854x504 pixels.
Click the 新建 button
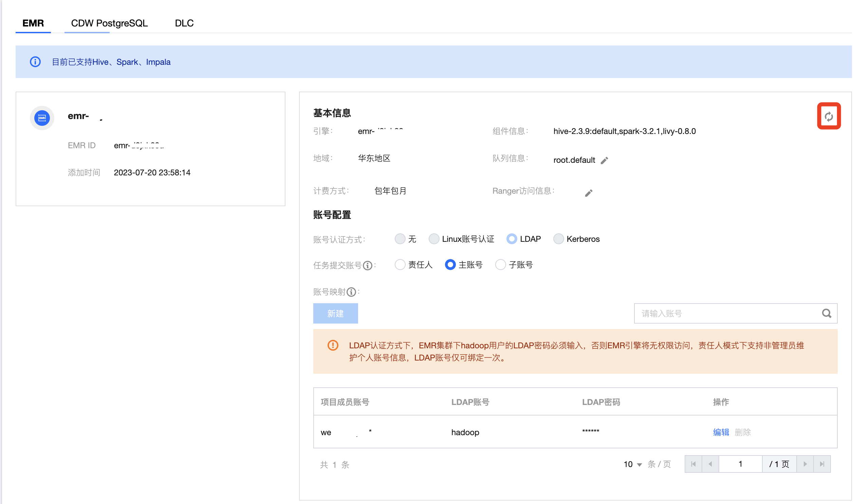pyautogui.click(x=335, y=313)
